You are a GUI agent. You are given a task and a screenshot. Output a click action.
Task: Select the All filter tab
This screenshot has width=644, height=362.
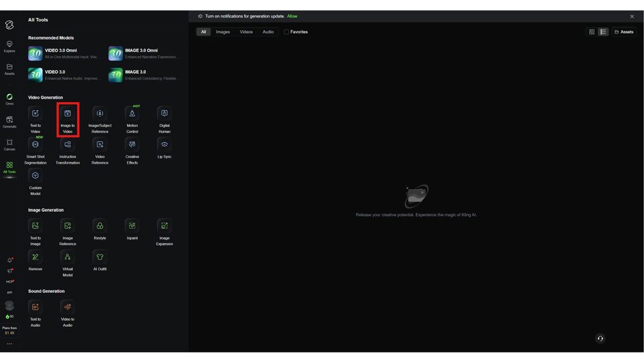[x=203, y=31]
